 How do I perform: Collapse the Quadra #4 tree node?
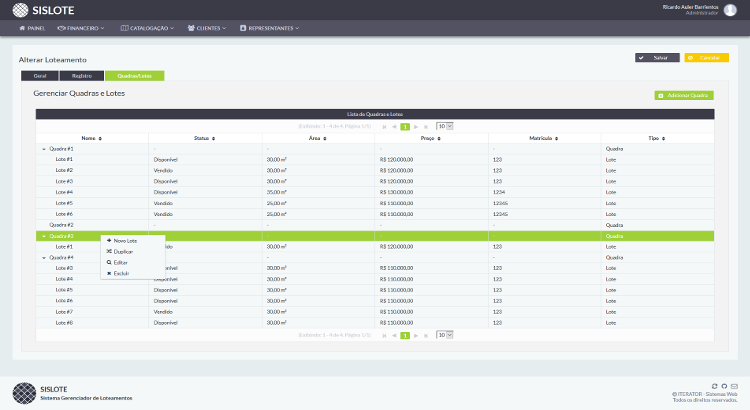[44, 258]
